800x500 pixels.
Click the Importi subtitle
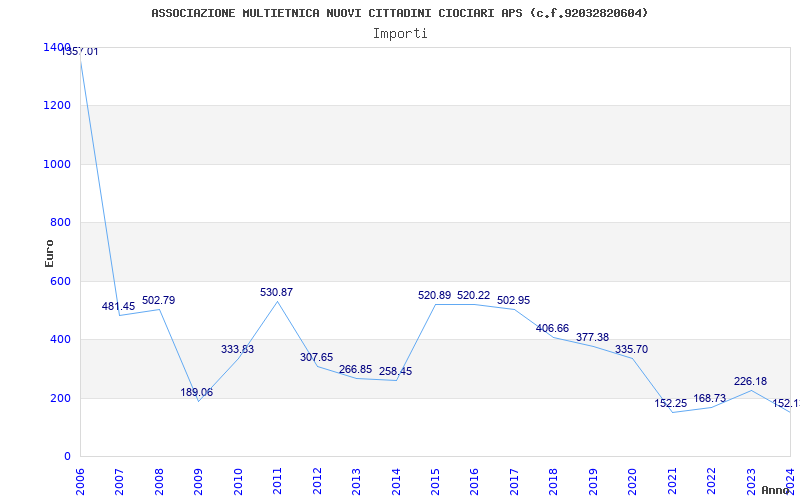point(400,34)
